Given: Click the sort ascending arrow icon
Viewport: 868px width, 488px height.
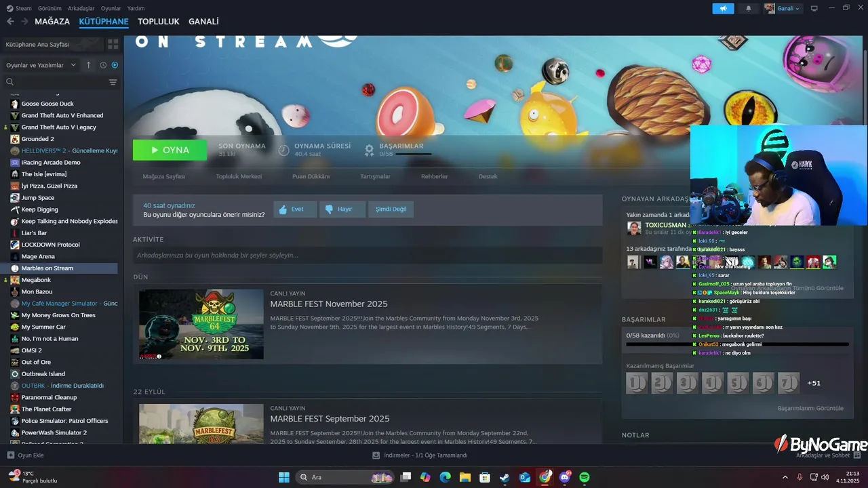Looking at the screenshot, I should tap(88, 65).
